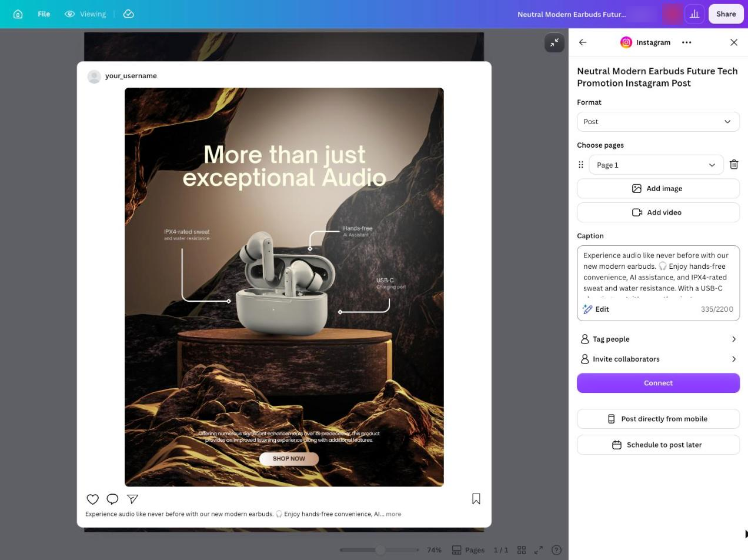Close the Instagram panel
748x560 pixels.
coord(734,42)
